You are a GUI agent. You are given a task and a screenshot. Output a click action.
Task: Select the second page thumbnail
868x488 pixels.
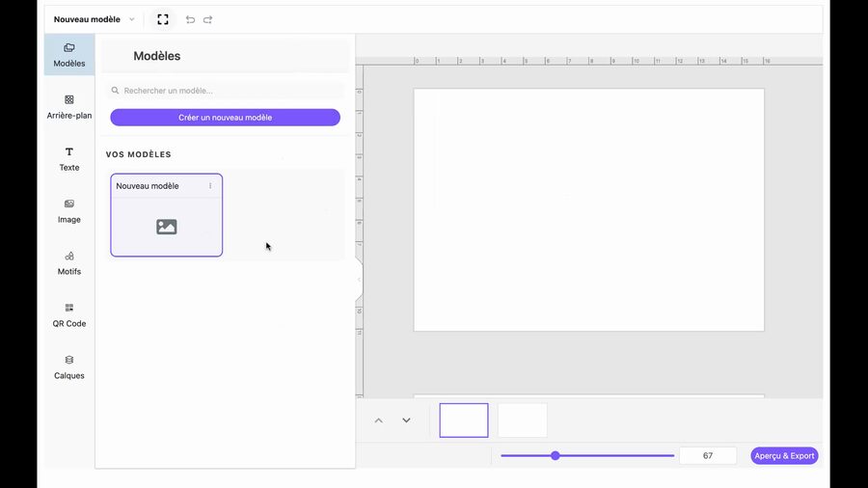point(522,420)
